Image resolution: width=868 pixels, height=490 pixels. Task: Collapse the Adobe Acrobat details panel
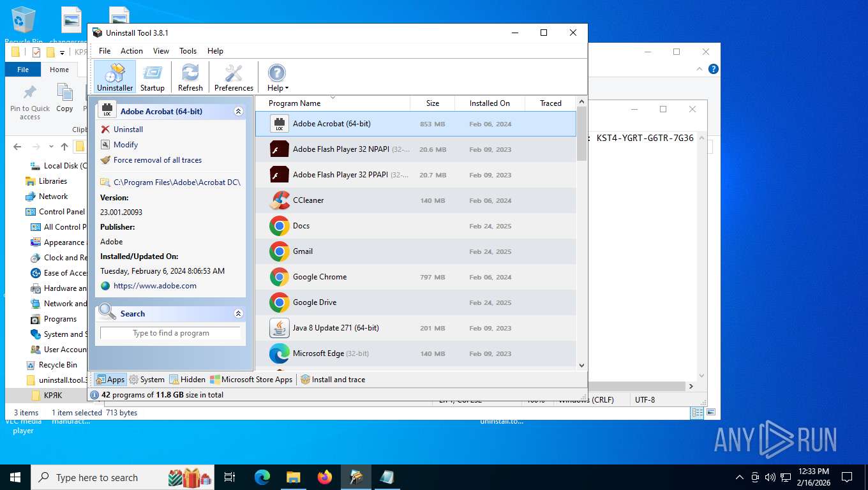(238, 111)
